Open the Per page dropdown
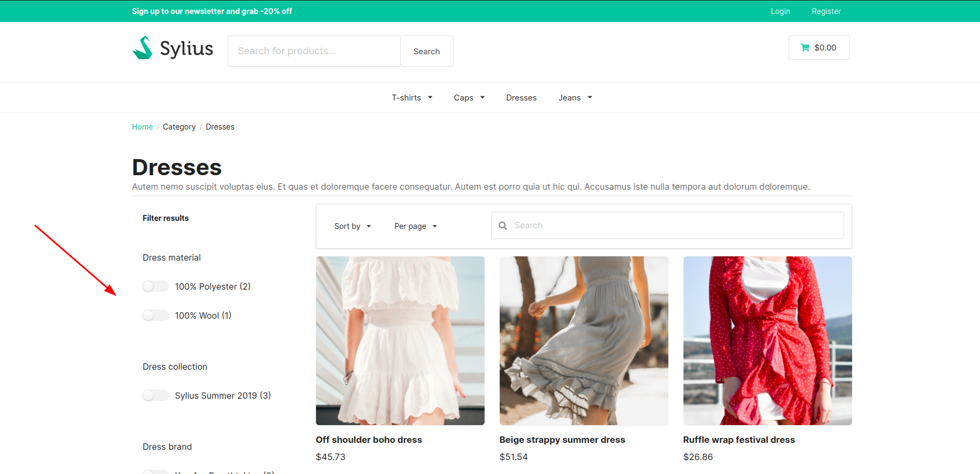This screenshot has width=980, height=474. pyautogui.click(x=415, y=226)
